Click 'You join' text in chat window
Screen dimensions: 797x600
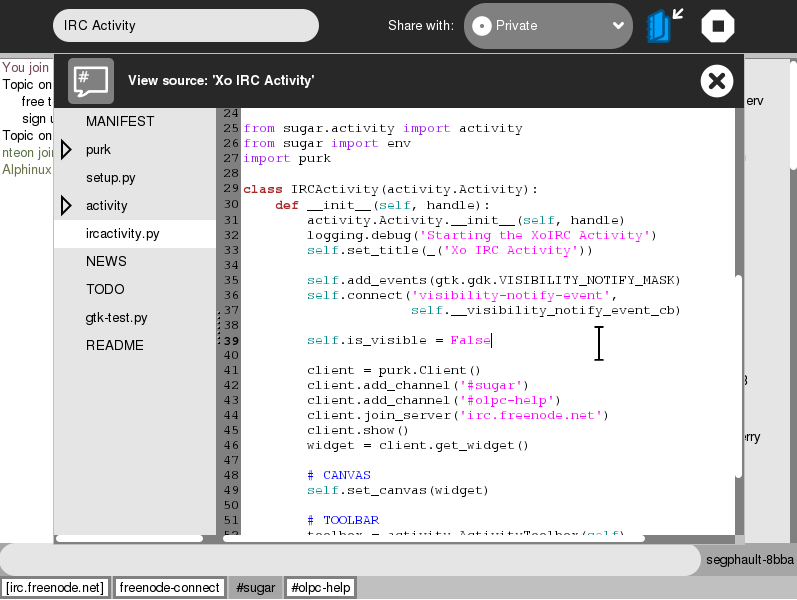click(25, 68)
